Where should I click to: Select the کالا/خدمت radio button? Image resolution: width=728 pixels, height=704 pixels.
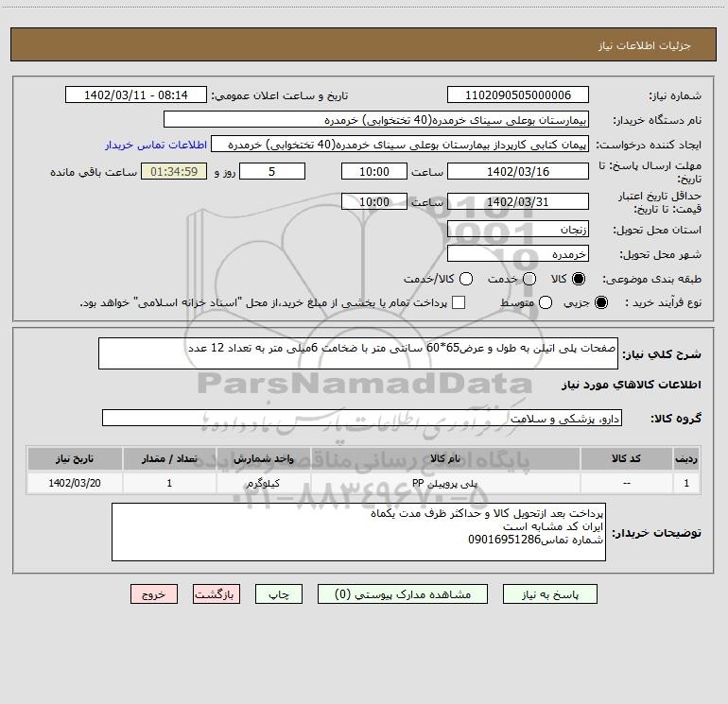coord(466,279)
